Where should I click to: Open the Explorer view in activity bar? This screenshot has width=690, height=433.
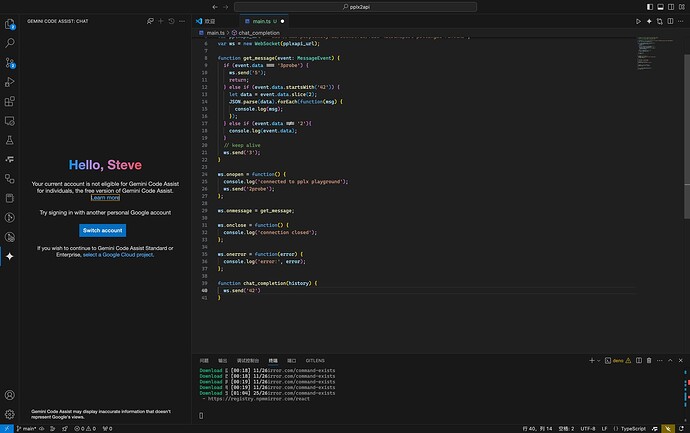point(10,24)
